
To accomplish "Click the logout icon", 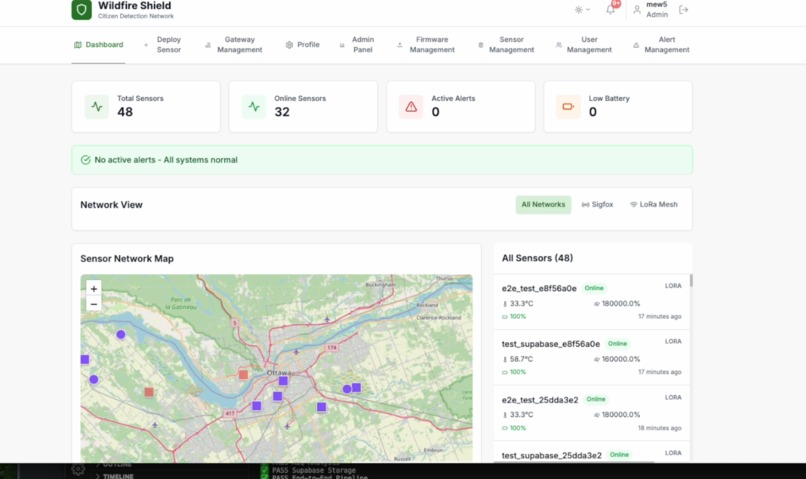I will [x=683, y=10].
